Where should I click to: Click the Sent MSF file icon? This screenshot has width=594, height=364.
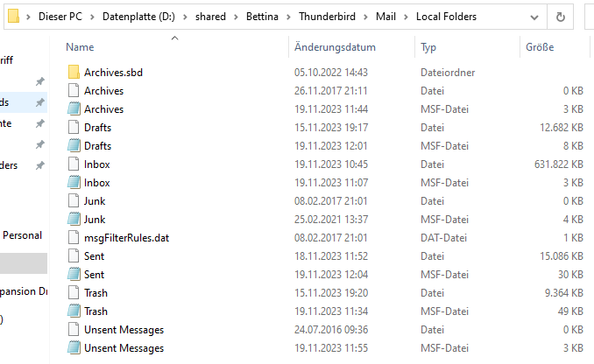point(74,275)
